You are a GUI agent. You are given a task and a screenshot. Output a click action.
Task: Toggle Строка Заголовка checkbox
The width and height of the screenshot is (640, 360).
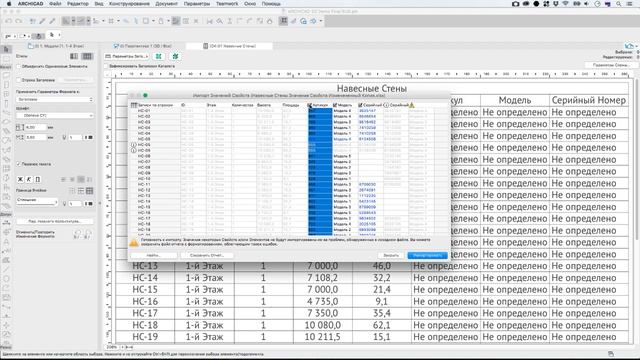pyautogui.click(x=18, y=80)
